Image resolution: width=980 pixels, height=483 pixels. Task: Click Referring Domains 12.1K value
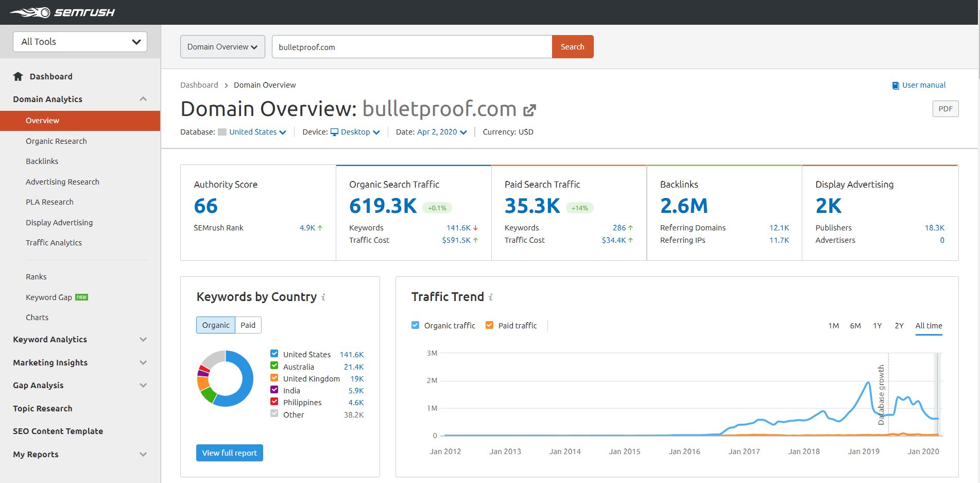779,228
